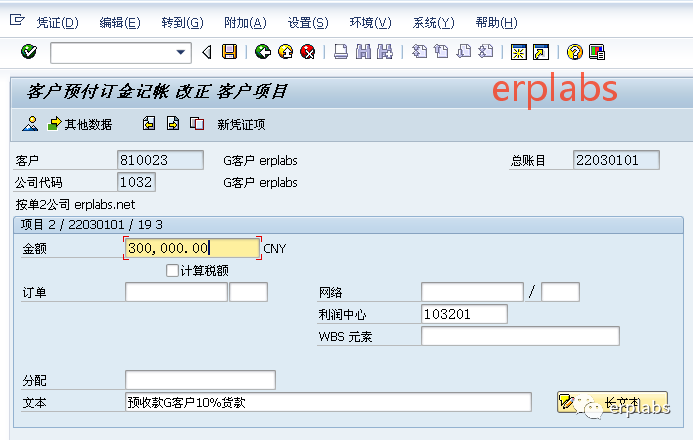Print using the printer icon
Image resolution: width=693 pixels, height=440 pixels.
341,52
